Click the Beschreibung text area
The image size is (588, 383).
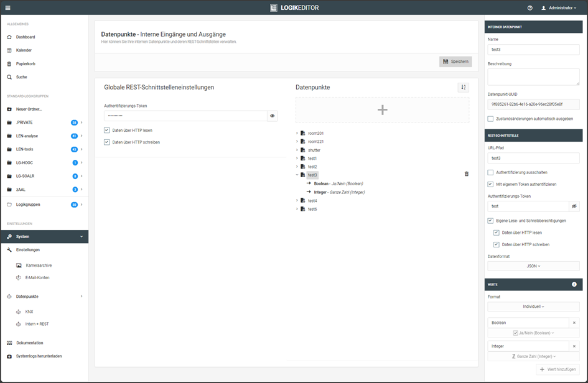(x=533, y=76)
